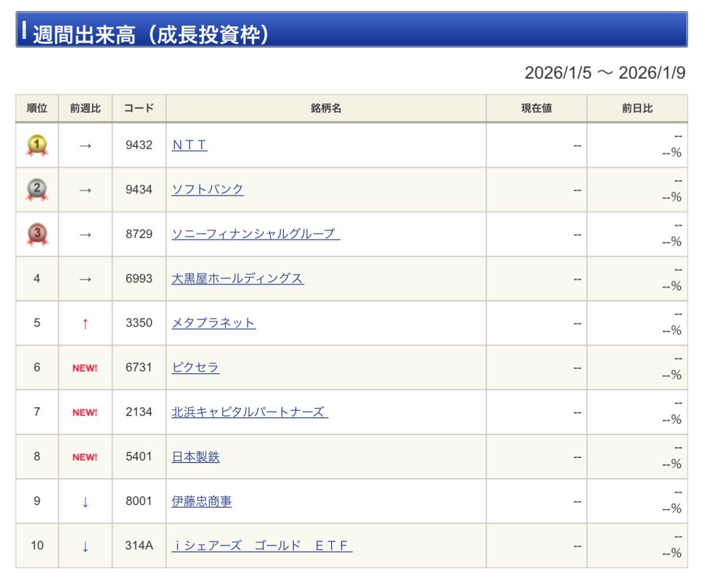Click the コード column header
705x588 pixels.
[x=139, y=108]
